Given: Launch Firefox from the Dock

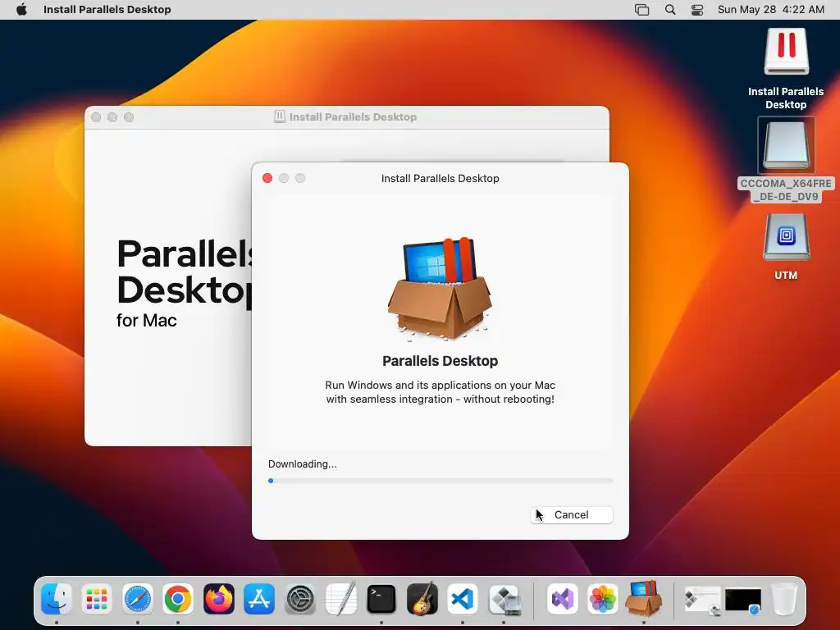Looking at the screenshot, I should pos(218,598).
